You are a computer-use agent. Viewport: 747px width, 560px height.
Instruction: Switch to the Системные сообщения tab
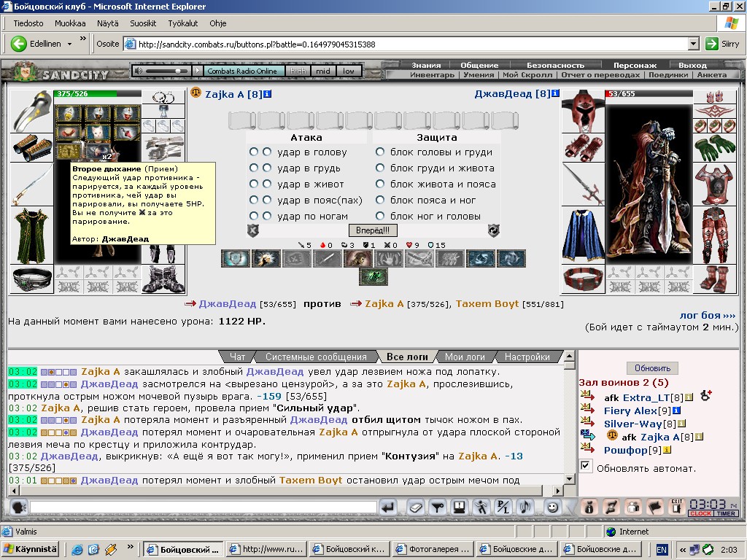coord(316,357)
